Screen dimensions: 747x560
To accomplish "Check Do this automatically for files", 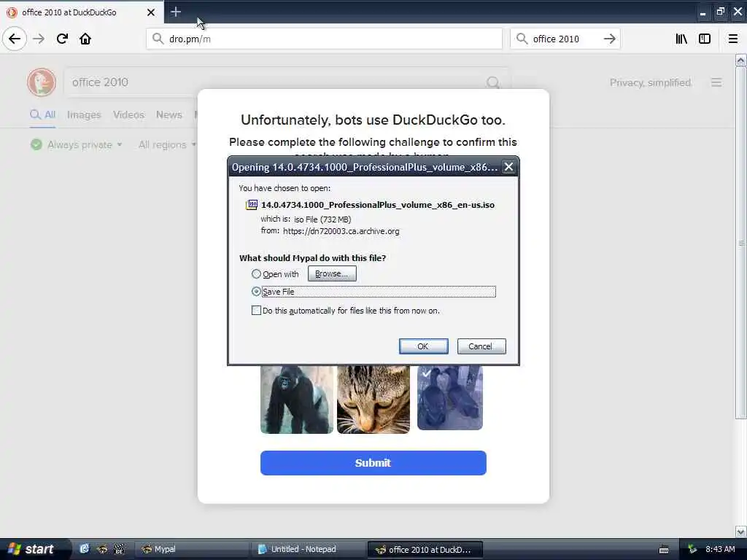I will point(256,311).
